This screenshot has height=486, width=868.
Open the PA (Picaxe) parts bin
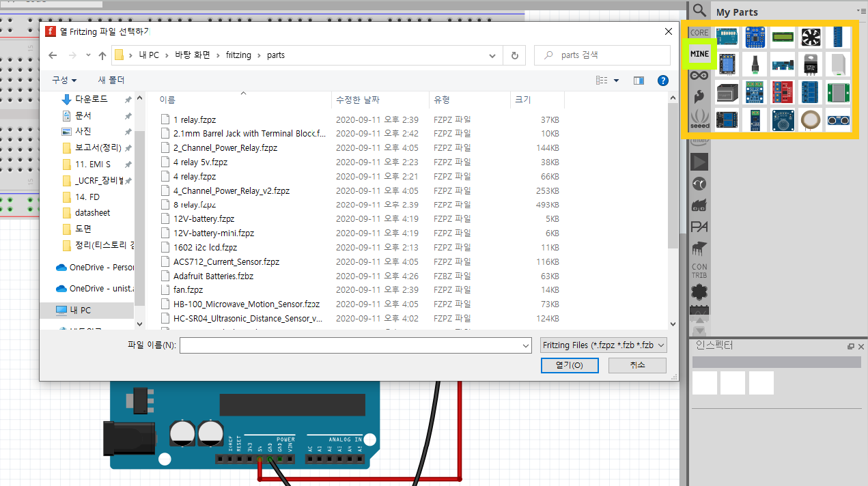coord(699,226)
